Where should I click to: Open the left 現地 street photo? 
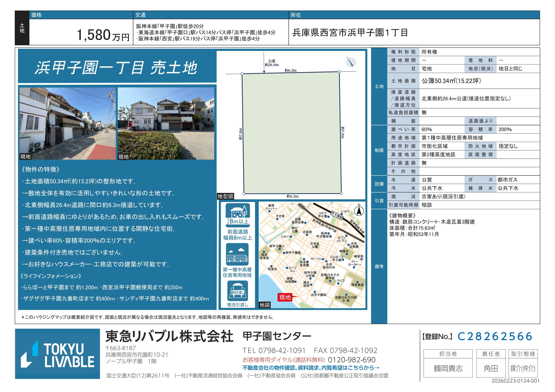click(x=68, y=123)
